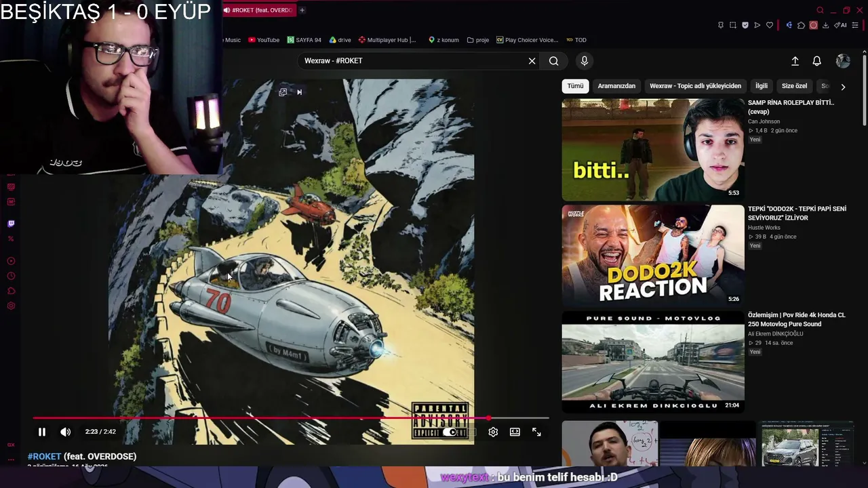868x488 pixels.
Task: Open the AI assistant toolbar button
Action: tap(841, 25)
